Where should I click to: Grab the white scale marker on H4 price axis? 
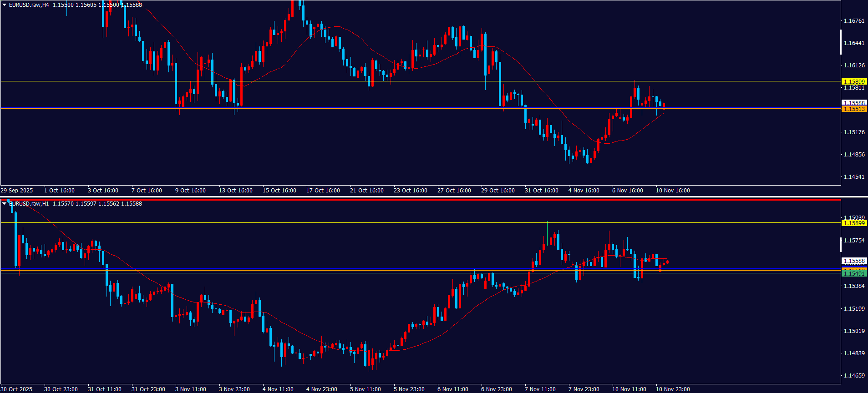pos(841,42)
